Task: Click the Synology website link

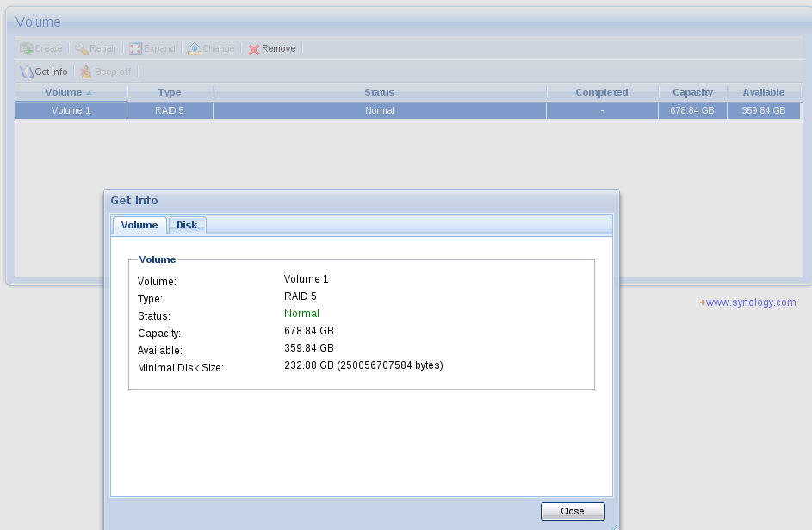Action: [750, 302]
